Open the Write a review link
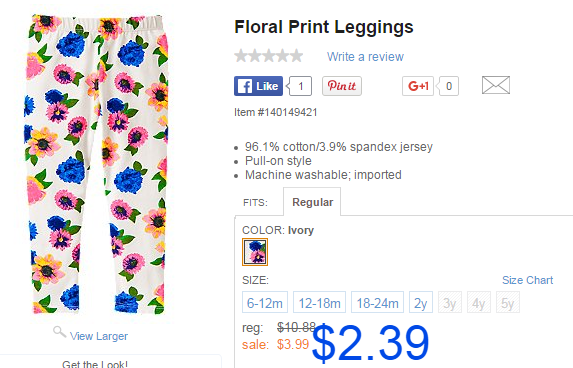Viewport: 573px width, 368px height. pos(365,57)
